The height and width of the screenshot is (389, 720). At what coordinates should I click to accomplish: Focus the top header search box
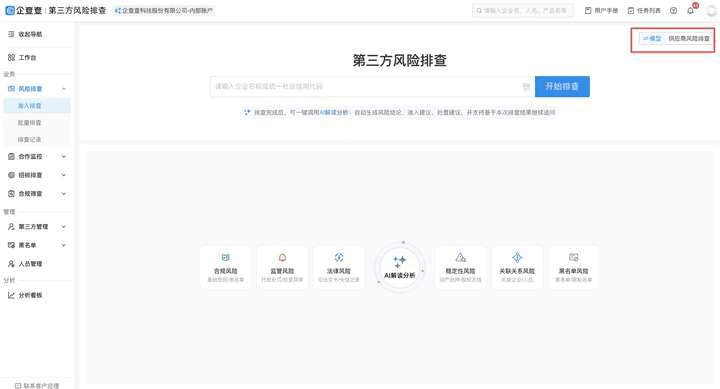[x=523, y=11]
